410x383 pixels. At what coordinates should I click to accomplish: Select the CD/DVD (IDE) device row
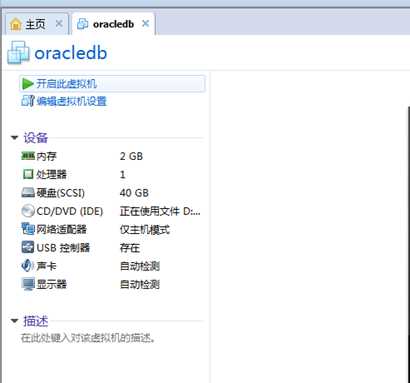(x=112, y=211)
